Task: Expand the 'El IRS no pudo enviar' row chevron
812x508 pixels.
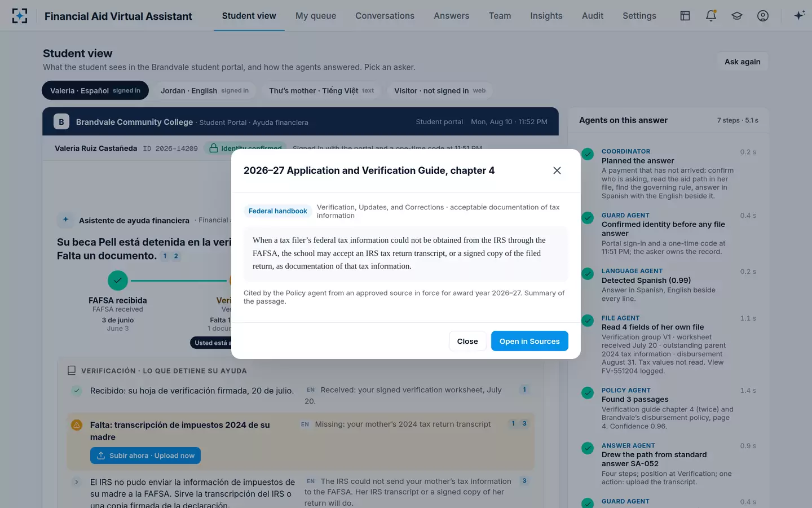Action: coord(77,482)
